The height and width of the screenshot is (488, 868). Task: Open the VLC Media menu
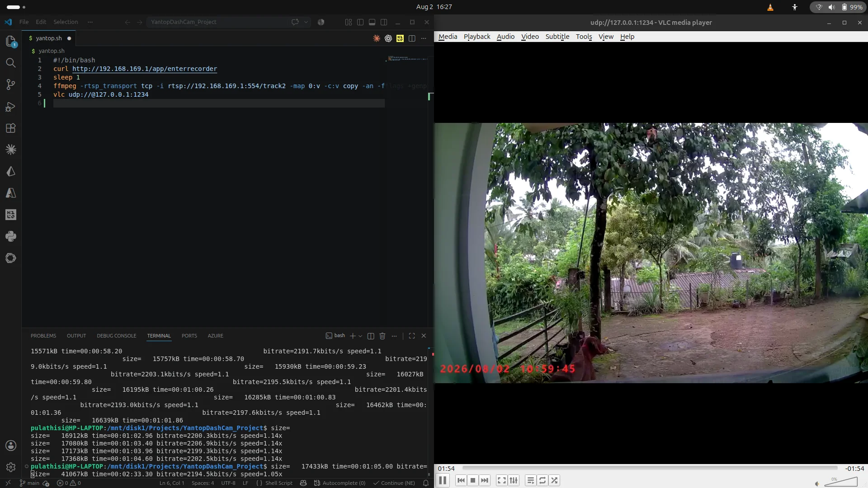(448, 37)
